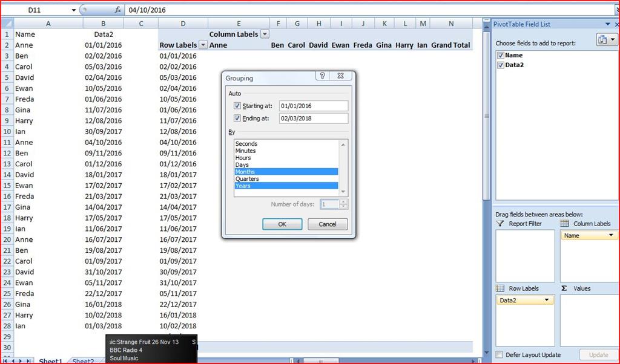Toggle the Ending at checkbox
The image size is (620, 364).
237,118
